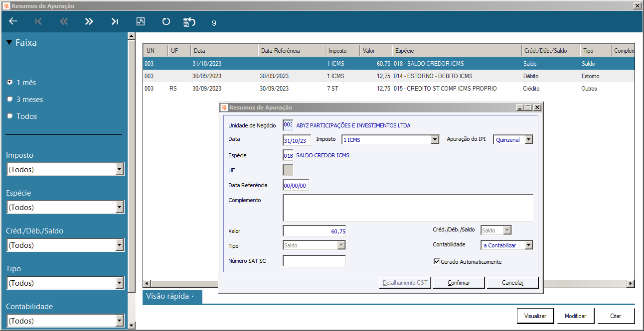This screenshot has width=644, height=331.
Task: Open the Imposto filter dropdown in sidebar
Action: pos(119,170)
